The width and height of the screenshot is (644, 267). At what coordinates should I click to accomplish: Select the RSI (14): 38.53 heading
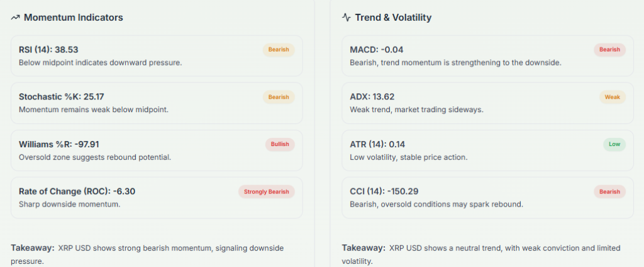[48, 50]
